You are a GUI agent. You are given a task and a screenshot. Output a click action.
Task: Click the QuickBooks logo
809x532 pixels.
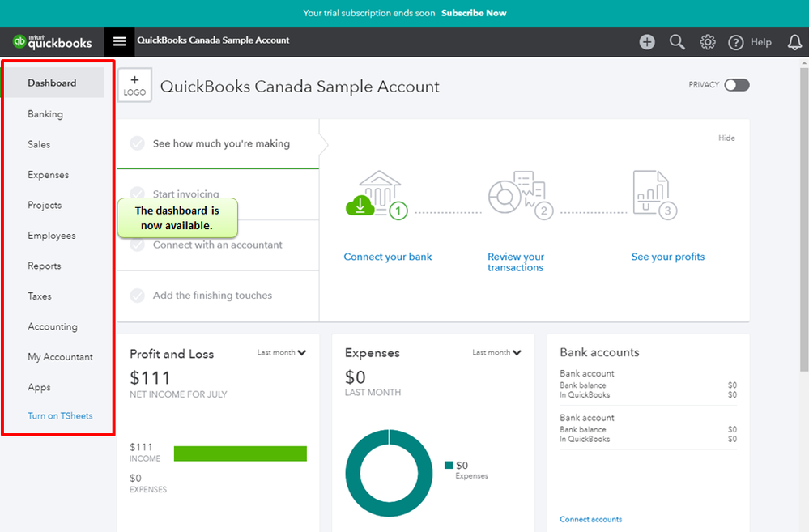tap(52, 42)
